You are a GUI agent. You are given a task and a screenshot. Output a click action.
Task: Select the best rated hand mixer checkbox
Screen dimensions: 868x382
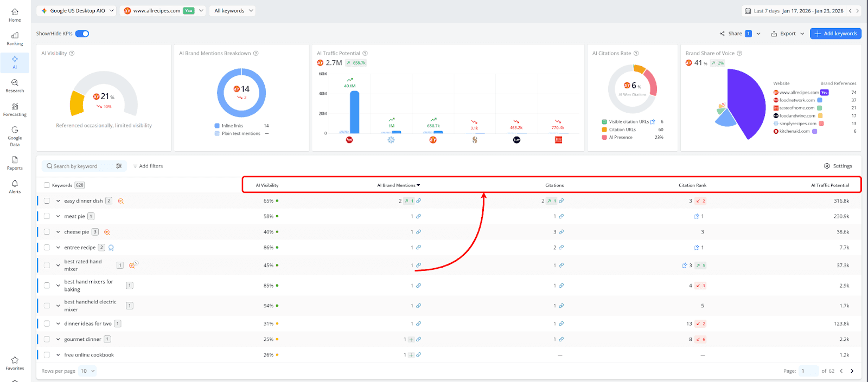[47, 266]
